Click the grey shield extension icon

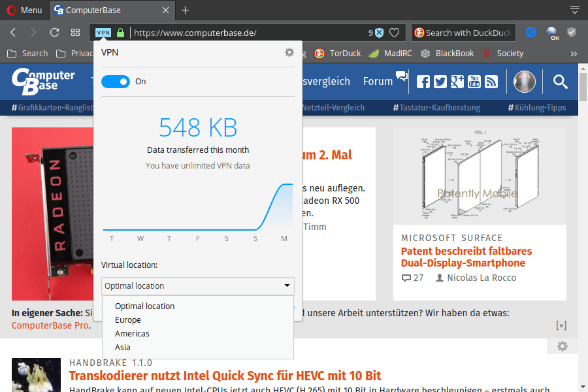[x=572, y=32]
